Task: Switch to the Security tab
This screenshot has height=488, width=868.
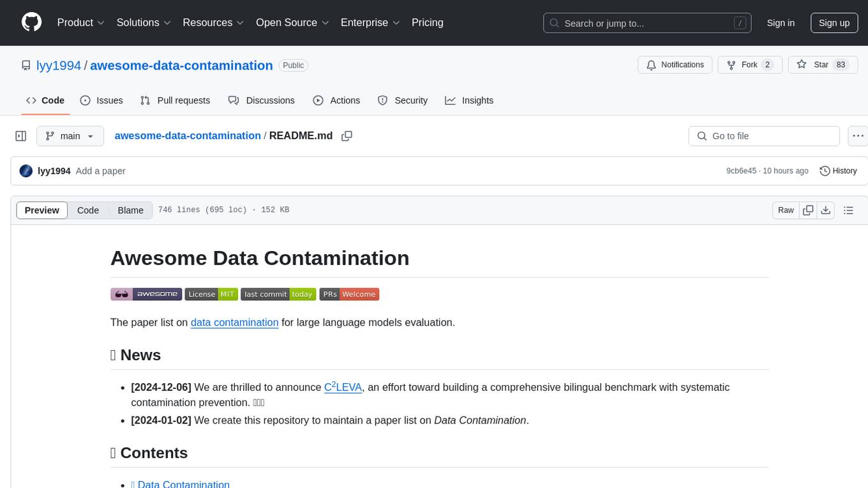Action: point(403,100)
